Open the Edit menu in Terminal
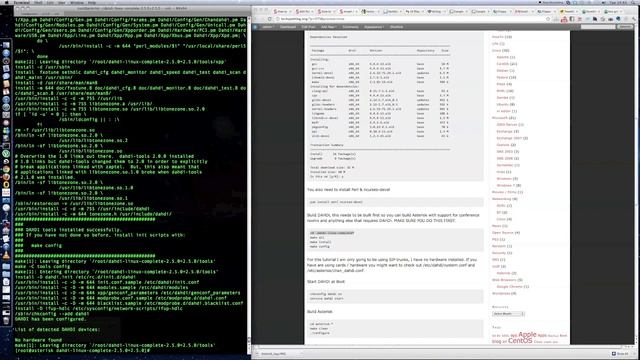The width and height of the screenshot is (640, 360). click(x=50, y=2)
